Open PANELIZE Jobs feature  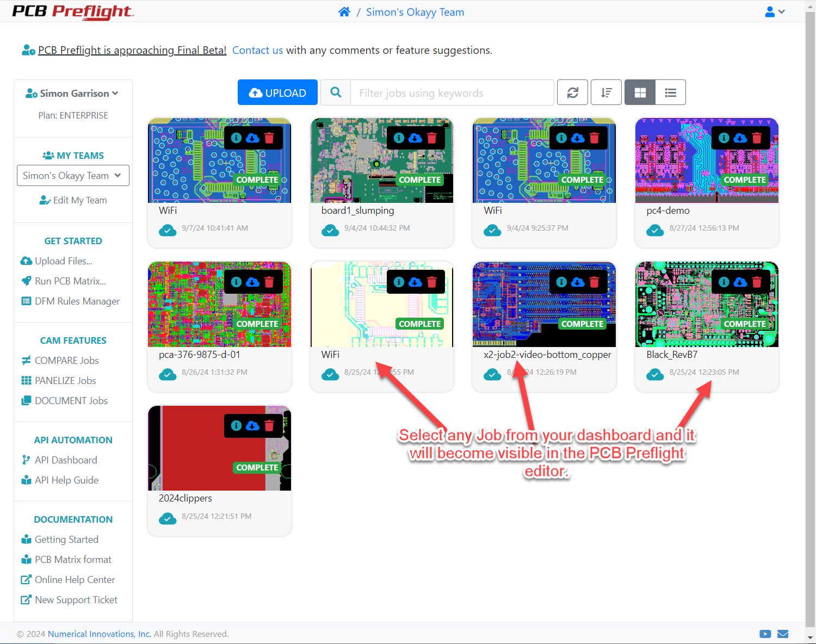click(x=59, y=381)
